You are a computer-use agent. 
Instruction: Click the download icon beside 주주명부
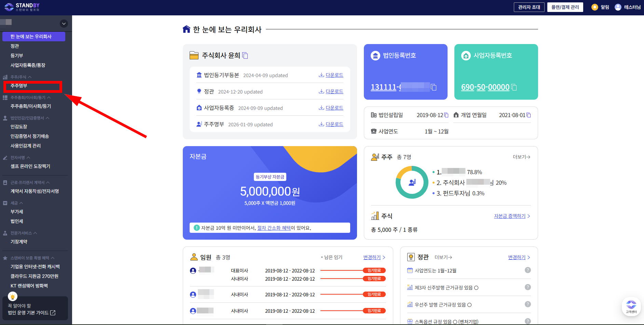pyautogui.click(x=321, y=124)
